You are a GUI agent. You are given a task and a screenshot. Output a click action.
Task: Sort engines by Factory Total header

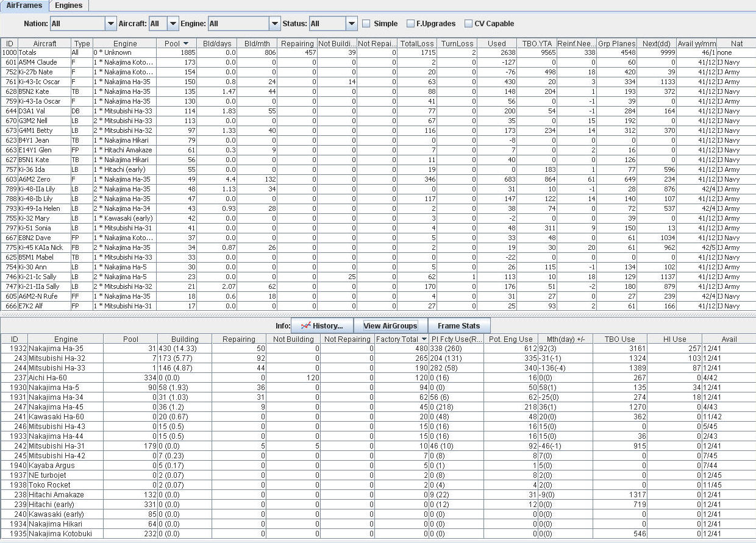point(401,339)
